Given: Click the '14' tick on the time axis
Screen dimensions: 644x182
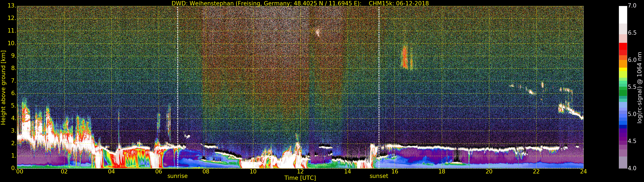Looking at the screenshot, I should point(348,171).
